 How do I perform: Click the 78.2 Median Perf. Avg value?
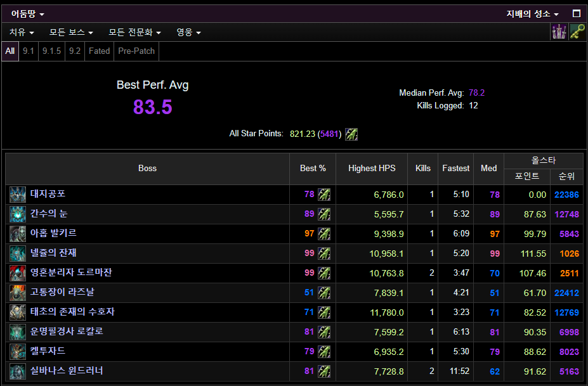476,93
